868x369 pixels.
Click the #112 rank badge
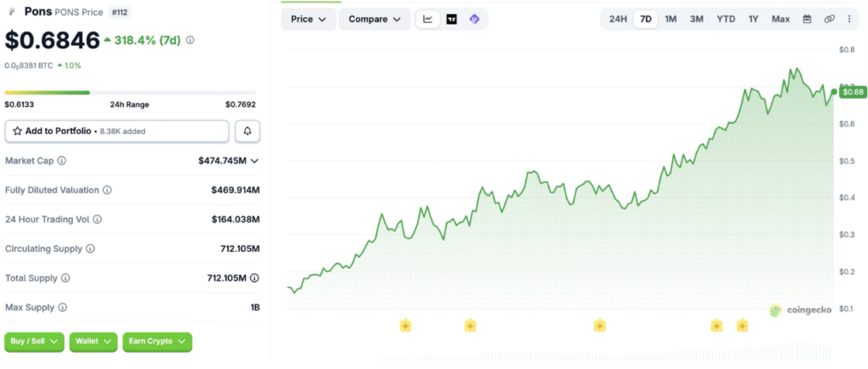click(x=119, y=12)
